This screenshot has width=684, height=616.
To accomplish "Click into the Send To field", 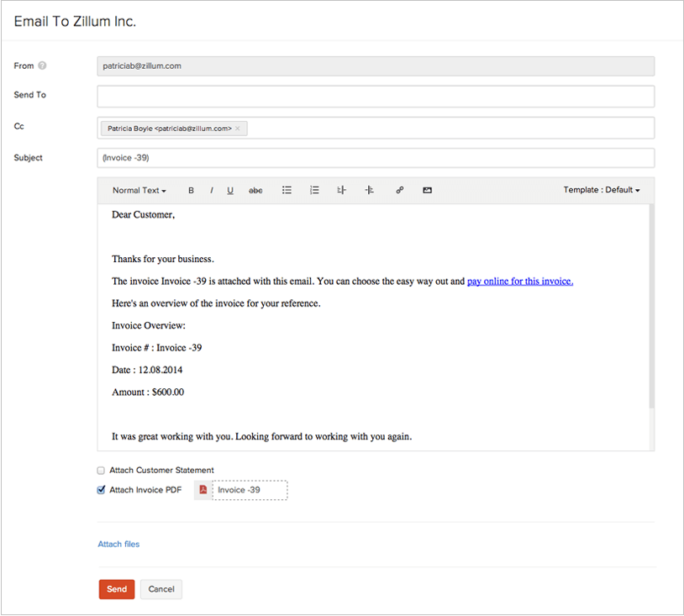I will 375,96.
